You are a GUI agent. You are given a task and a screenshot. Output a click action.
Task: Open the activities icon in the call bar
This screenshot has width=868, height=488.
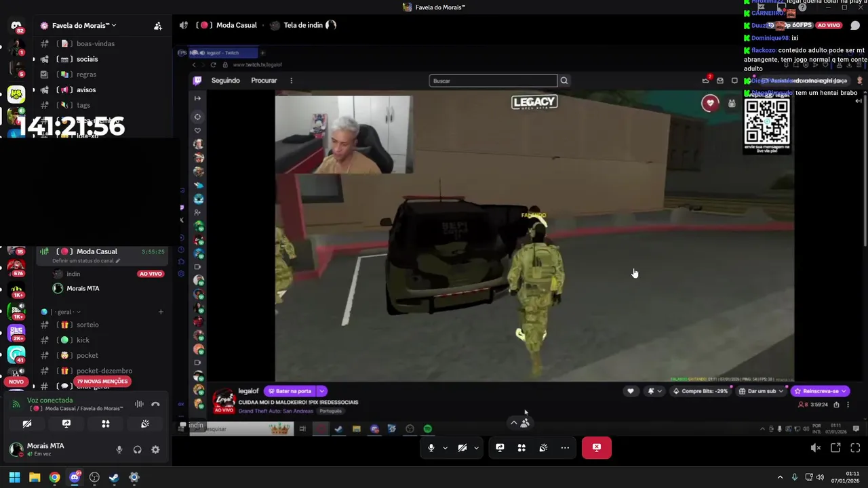[x=521, y=447]
